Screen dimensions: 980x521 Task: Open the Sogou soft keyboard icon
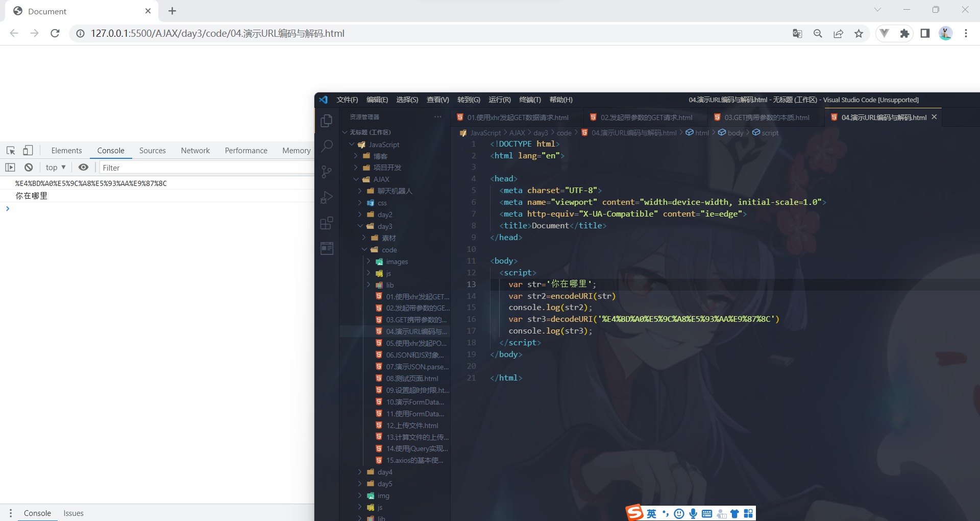tap(707, 513)
